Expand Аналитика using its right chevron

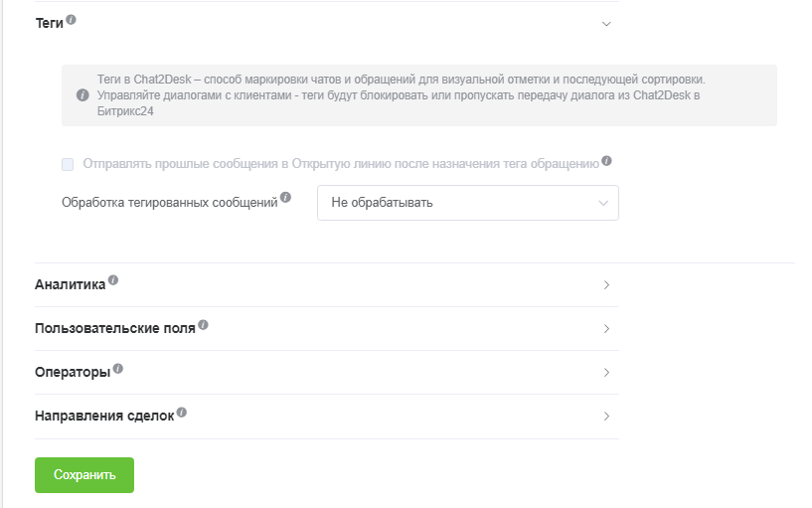(x=606, y=285)
